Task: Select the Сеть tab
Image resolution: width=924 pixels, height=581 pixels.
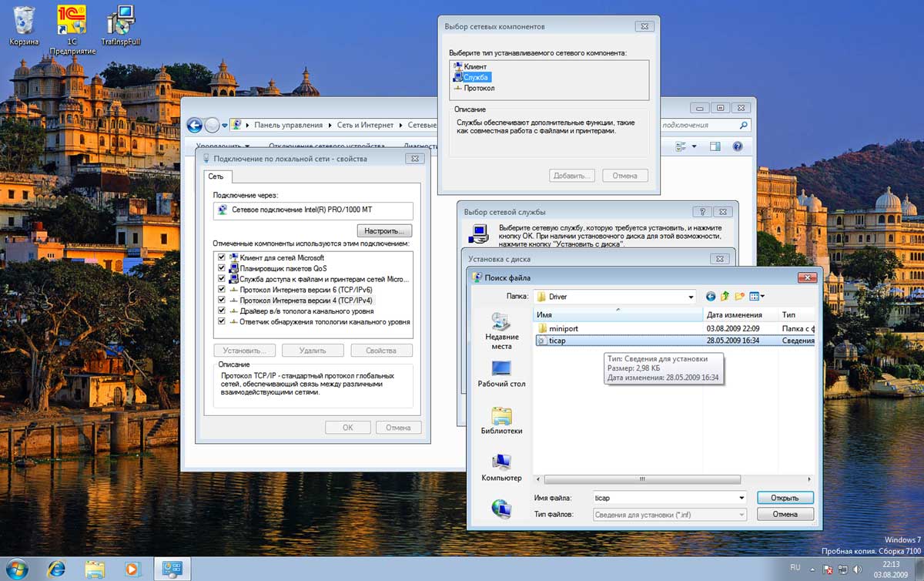Action: 216,176
